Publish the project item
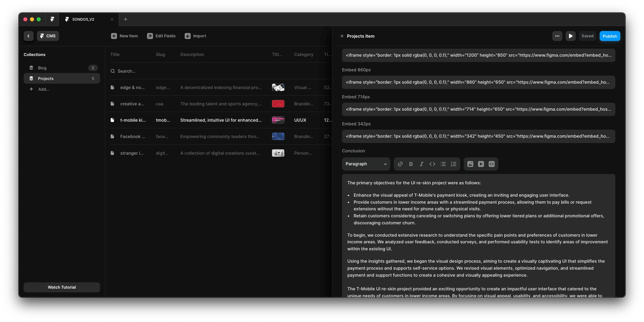Viewport: 644px width, 322px height. pos(610,36)
